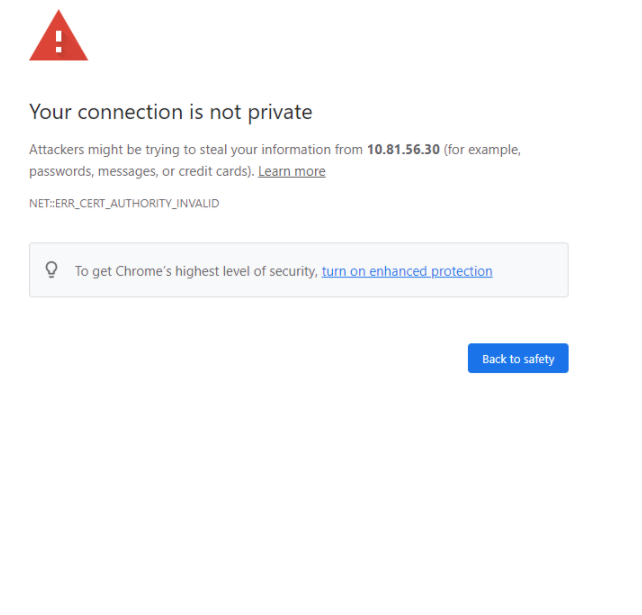Click the empty tip box area after the link
The width and height of the screenshot is (642, 615).
pyautogui.click(x=530, y=270)
